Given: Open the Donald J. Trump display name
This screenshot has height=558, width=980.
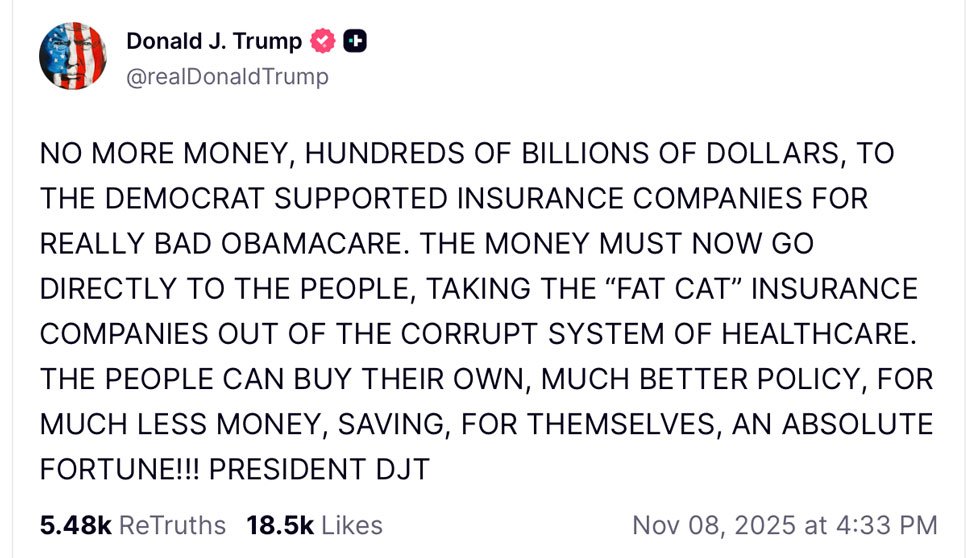Looking at the screenshot, I should 213,41.
